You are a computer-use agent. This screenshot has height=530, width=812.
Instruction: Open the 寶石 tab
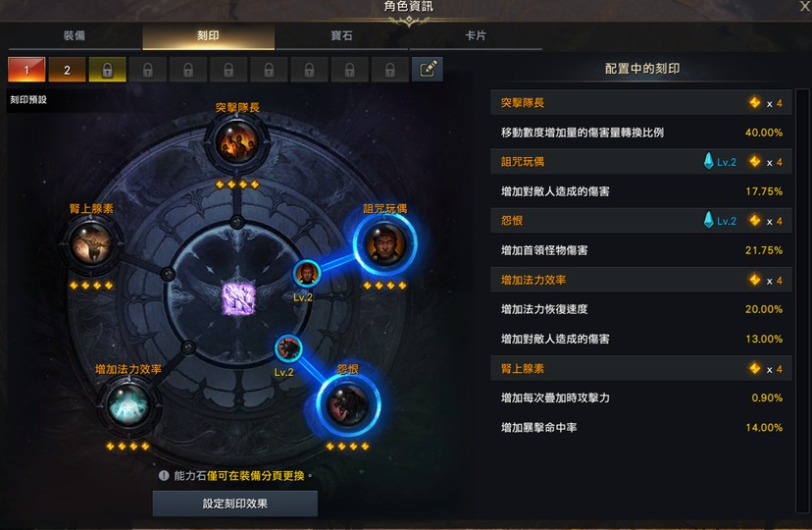point(342,35)
